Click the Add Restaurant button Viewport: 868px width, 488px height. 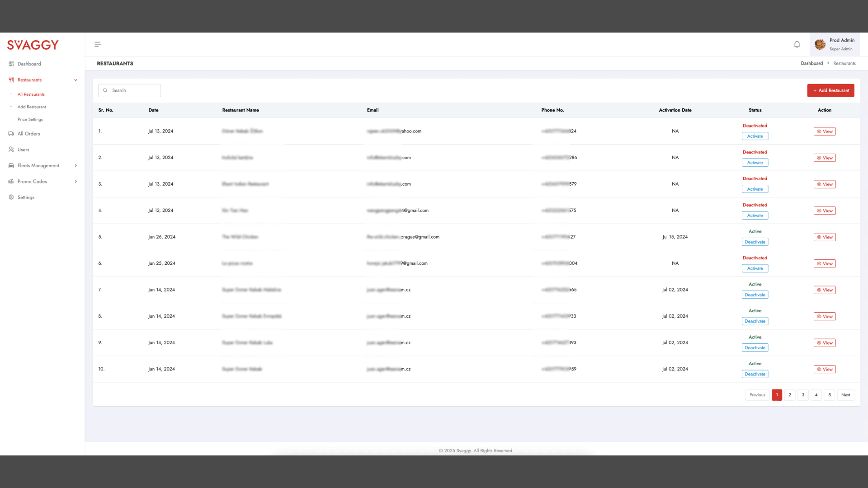click(x=831, y=90)
